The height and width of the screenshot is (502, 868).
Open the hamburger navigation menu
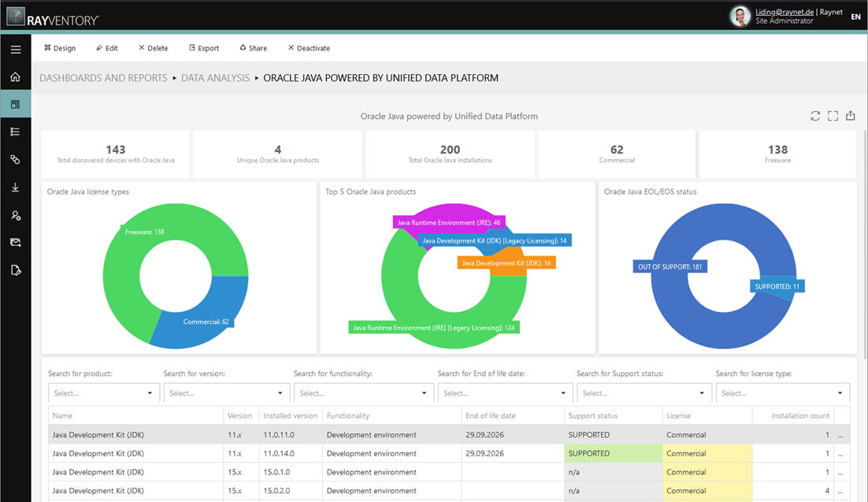tap(15, 50)
